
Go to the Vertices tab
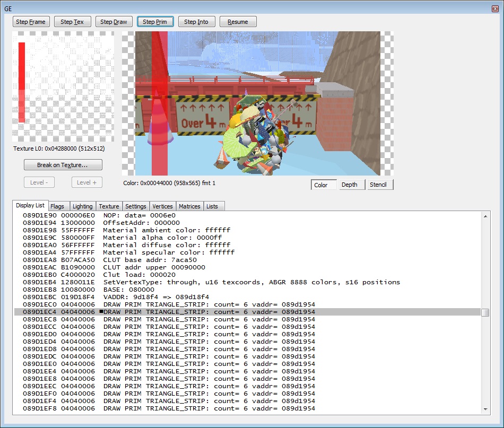[x=162, y=206]
